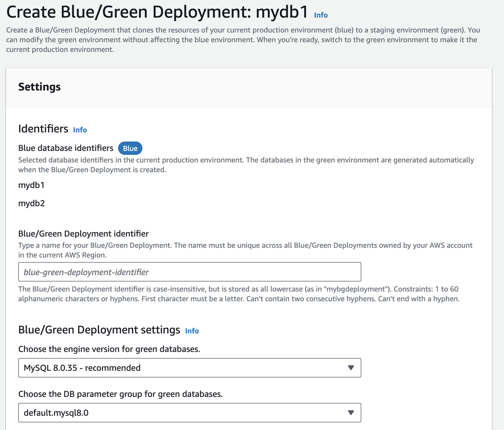Image resolution: width=504 pixels, height=430 pixels.
Task: Click the chevron on the MySQL 8.0.35 selector
Action: (351, 368)
